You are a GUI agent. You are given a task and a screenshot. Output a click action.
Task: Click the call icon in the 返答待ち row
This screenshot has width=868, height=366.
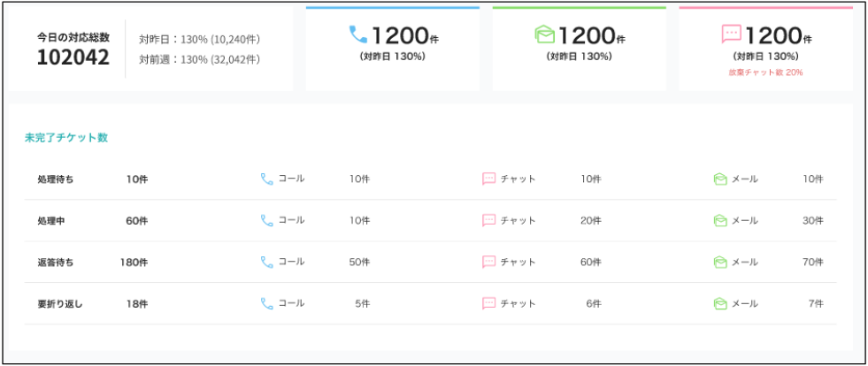tap(266, 262)
